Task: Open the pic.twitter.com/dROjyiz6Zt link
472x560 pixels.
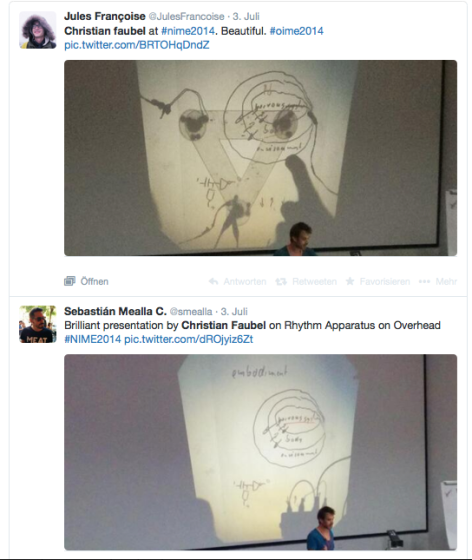Action: tap(189, 339)
